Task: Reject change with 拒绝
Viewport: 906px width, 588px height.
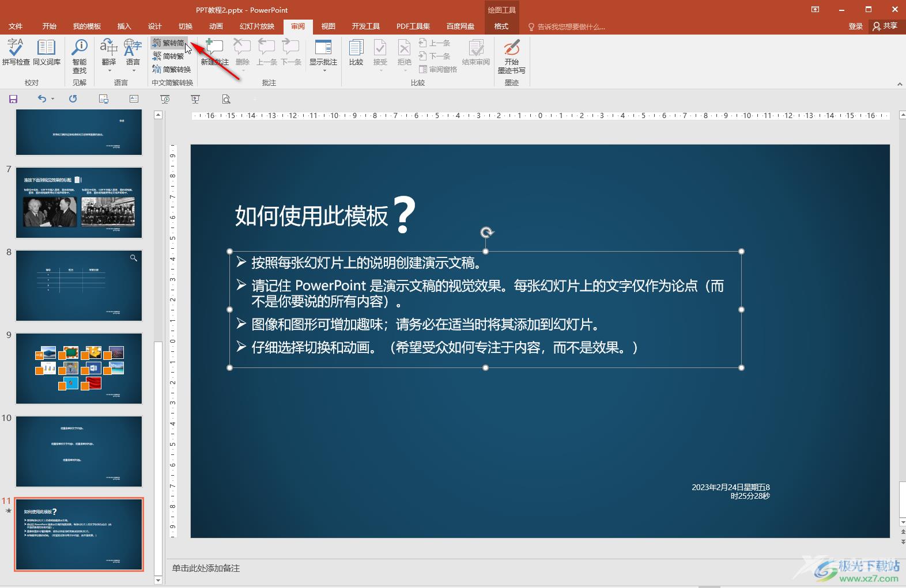Action: pos(405,55)
